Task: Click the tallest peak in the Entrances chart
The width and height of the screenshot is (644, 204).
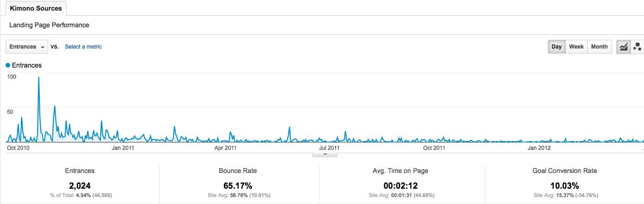Action: (x=38, y=78)
